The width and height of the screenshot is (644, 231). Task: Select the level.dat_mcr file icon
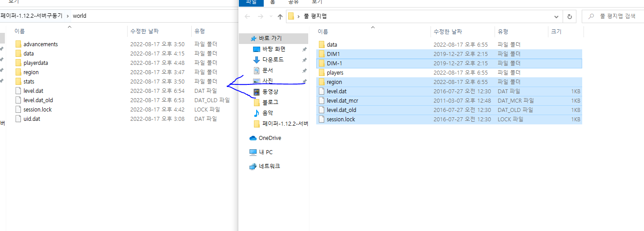pos(322,100)
